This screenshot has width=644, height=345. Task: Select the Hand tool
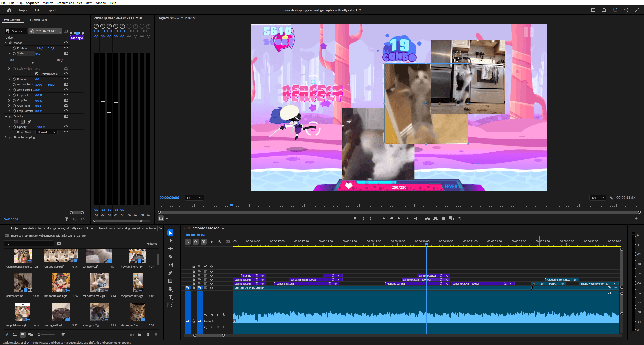point(170,289)
